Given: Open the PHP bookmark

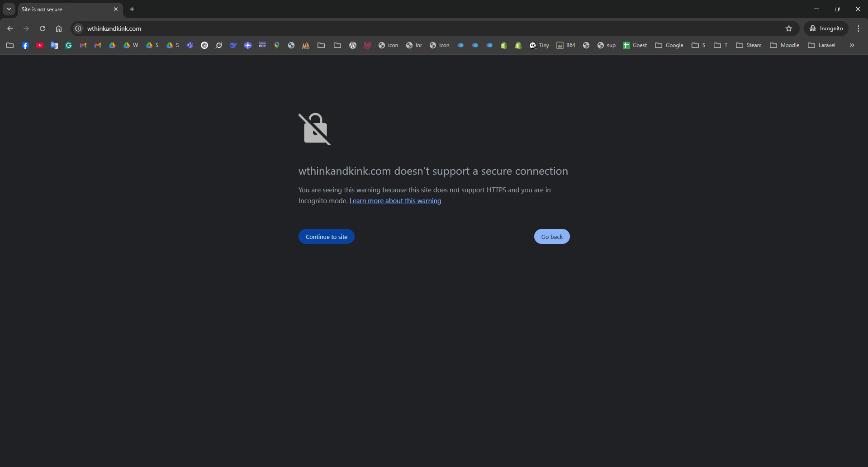Looking at the screenshot, I should click(262, 45).
